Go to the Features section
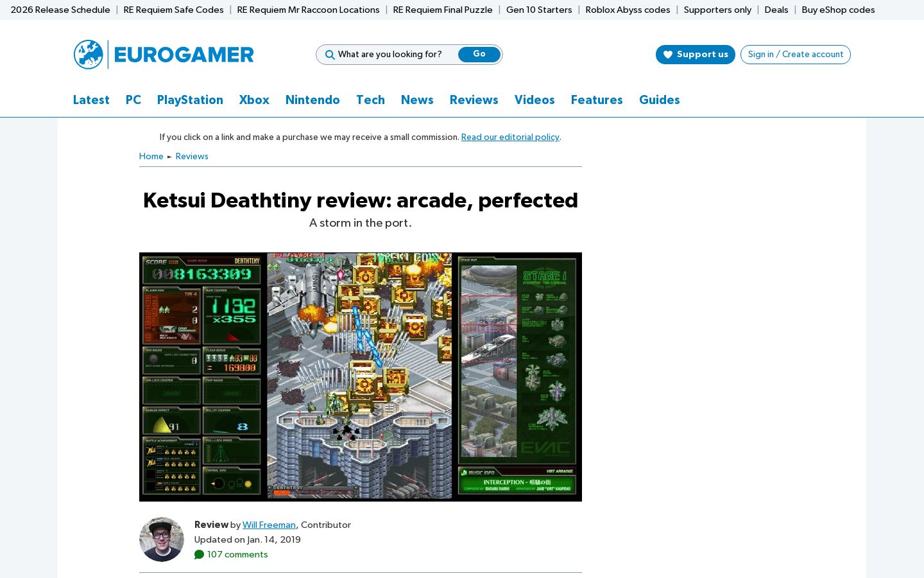The image size is (924, 578). [597, 100]
